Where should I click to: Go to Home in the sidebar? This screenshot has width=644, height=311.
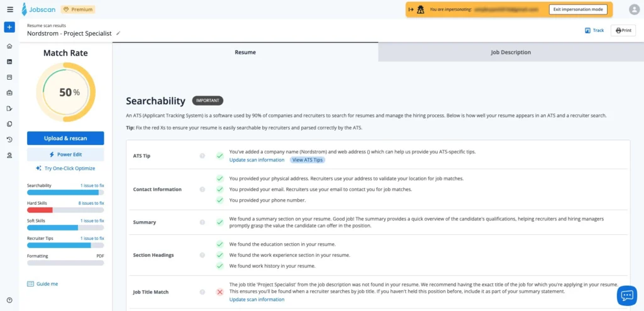pos(9,46)
